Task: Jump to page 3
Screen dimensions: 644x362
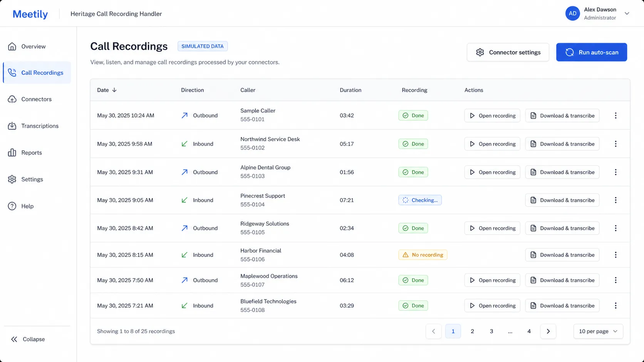Action: point(491,331)
